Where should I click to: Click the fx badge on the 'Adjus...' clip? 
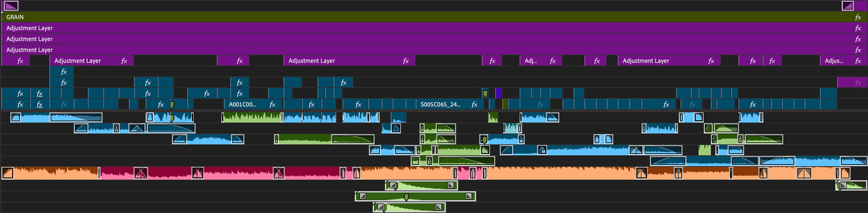coord(858,61)
